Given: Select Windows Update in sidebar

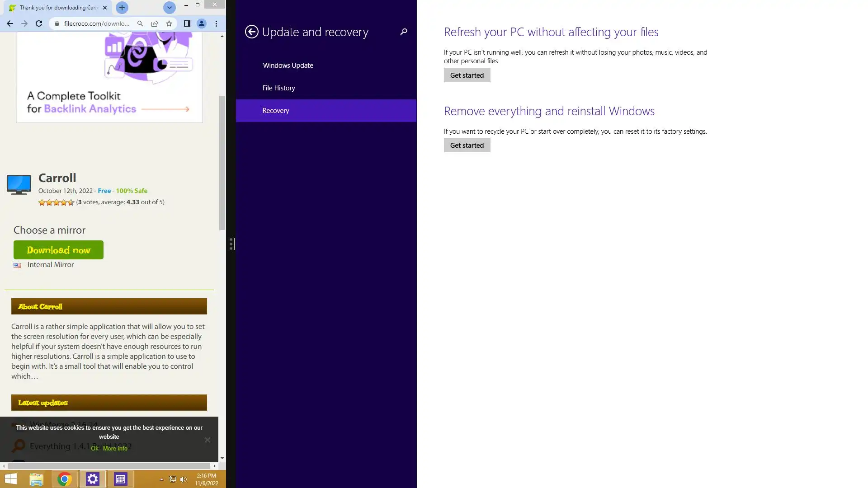Looking at the screenshot, I should click(288, 66).
